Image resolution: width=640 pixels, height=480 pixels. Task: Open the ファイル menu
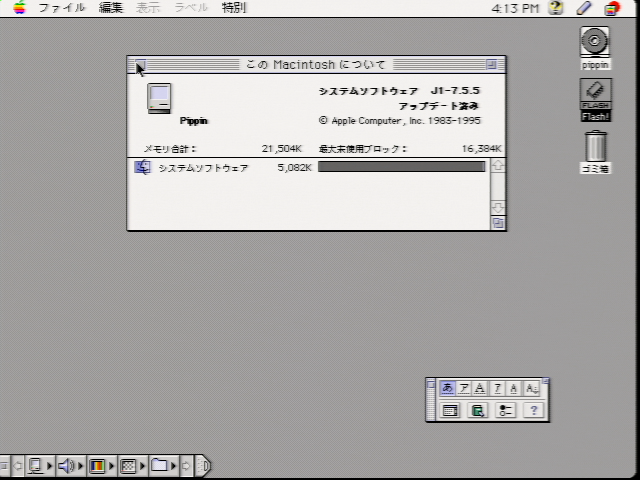62,8
